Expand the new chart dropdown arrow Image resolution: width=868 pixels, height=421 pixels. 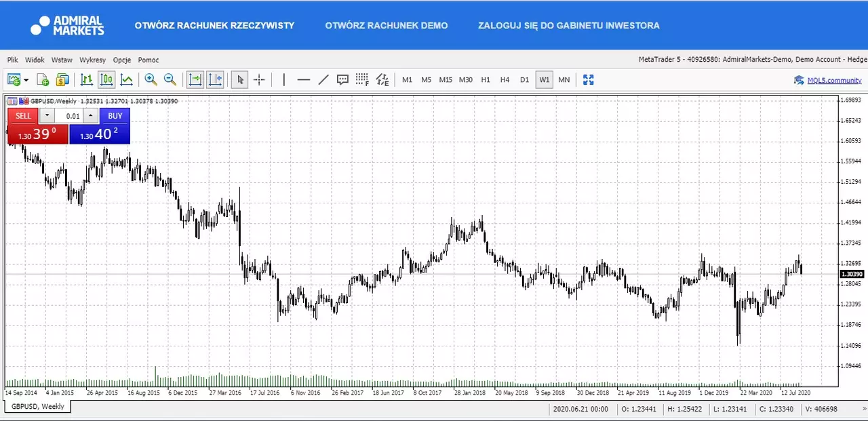(x=26, y=80)
